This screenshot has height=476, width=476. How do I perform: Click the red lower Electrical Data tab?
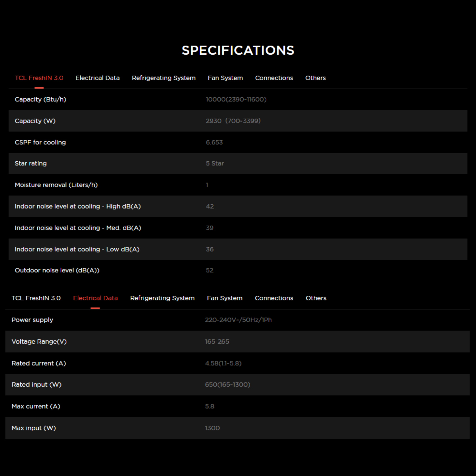tap(95, 298)
